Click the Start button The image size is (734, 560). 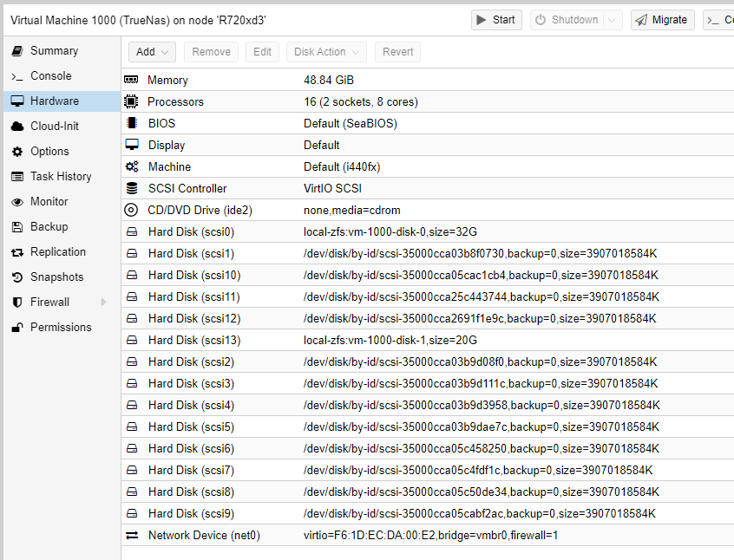click(496, 20)
